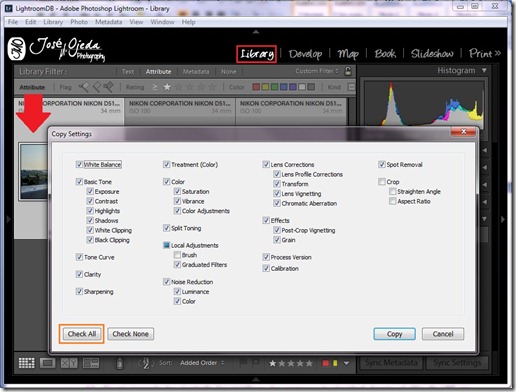
Task: Click Check None button
Action: (x=130, y=334)
